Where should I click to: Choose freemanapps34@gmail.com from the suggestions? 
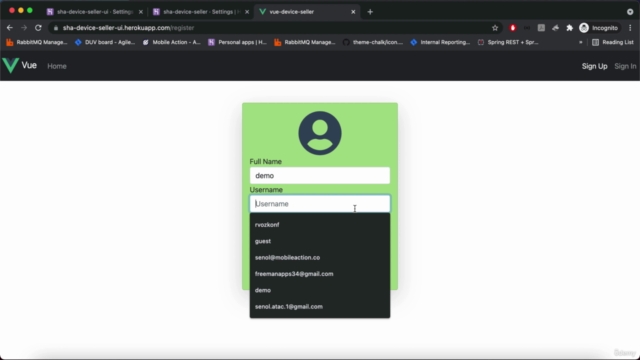tap(320, 273)
